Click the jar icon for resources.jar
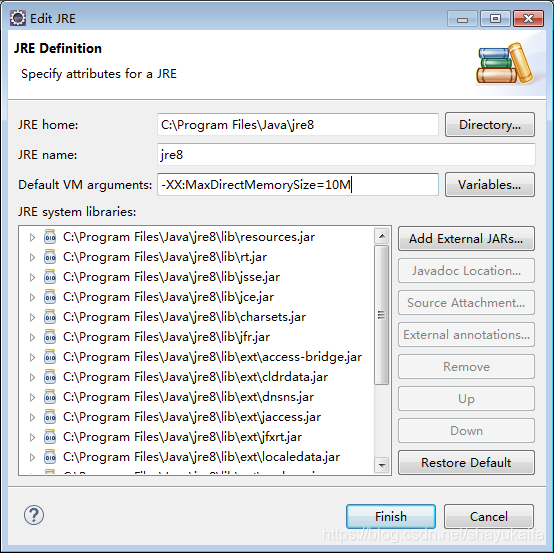Screen dimensions: 554x553 [50, 237]
